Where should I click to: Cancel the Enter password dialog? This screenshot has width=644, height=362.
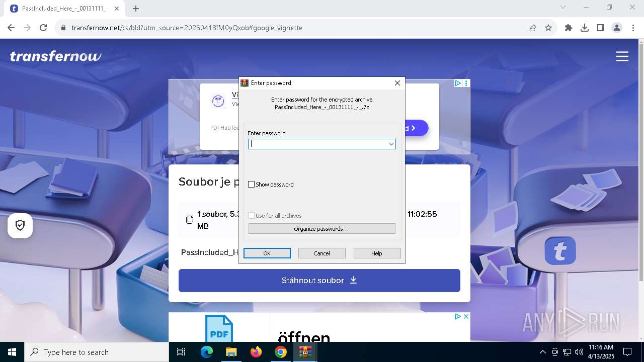(322, 253)
